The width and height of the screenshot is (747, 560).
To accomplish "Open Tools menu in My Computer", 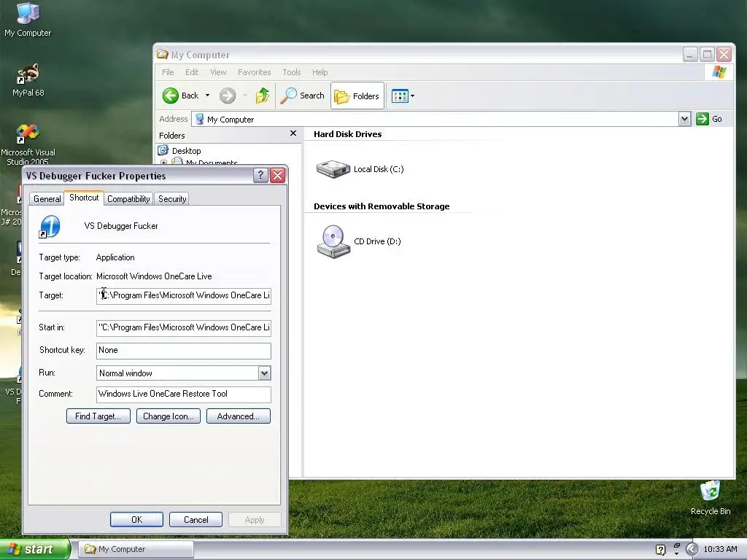I will point(292,72).
